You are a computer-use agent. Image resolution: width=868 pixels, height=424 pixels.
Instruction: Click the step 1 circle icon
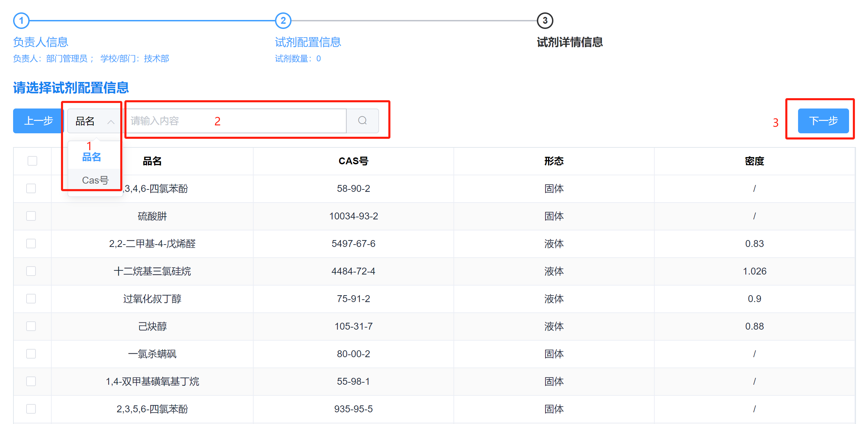(x=21, y=21)
